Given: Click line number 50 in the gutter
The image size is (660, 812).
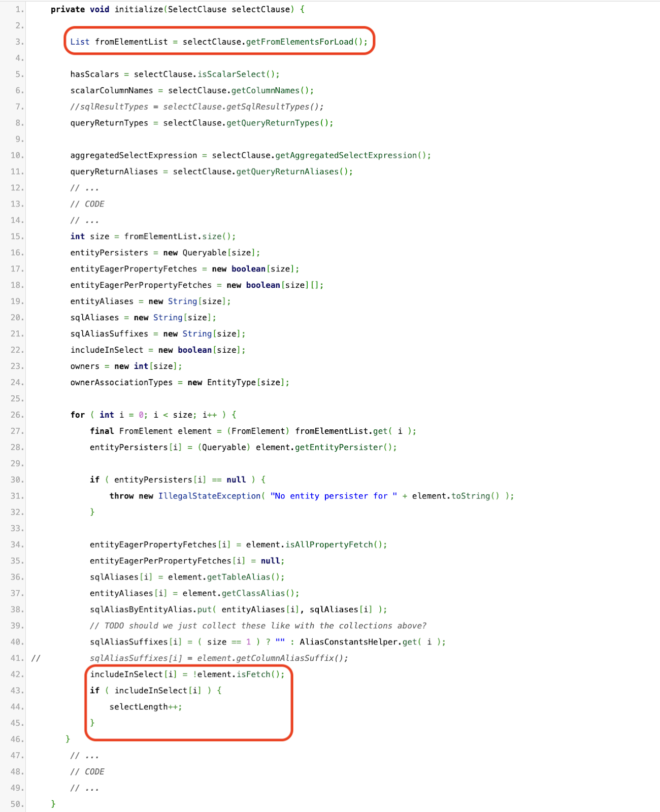Looking at the screenshot, I should click(17, 805).
